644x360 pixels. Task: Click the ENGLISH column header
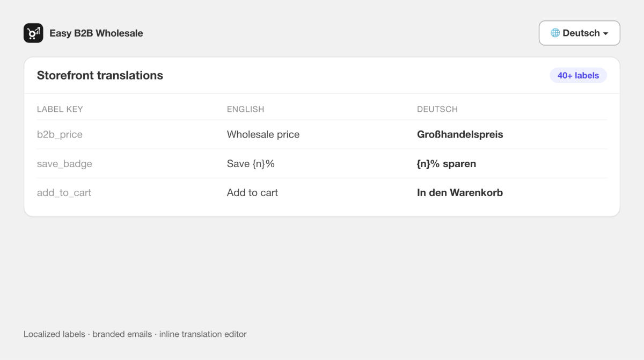(245, 109)
